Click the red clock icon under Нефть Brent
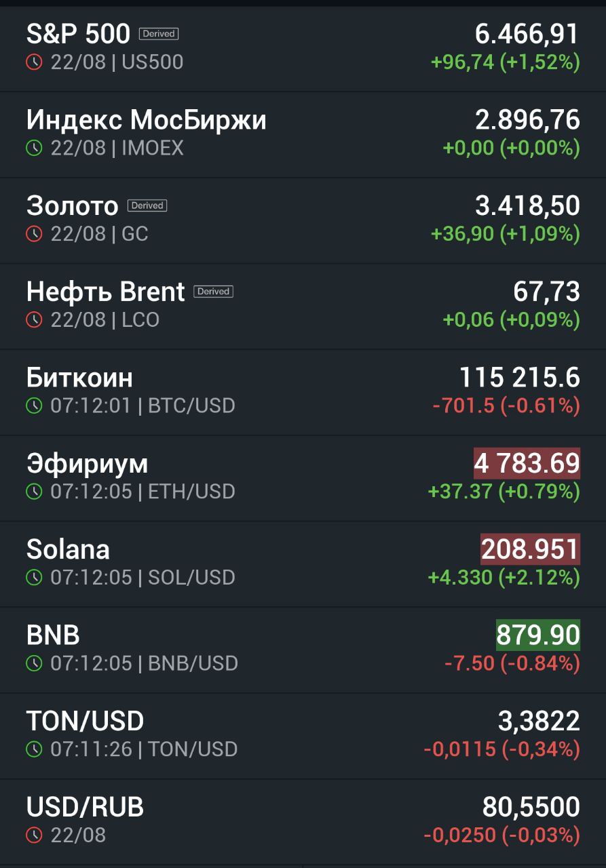 click(x=34, y=319)
